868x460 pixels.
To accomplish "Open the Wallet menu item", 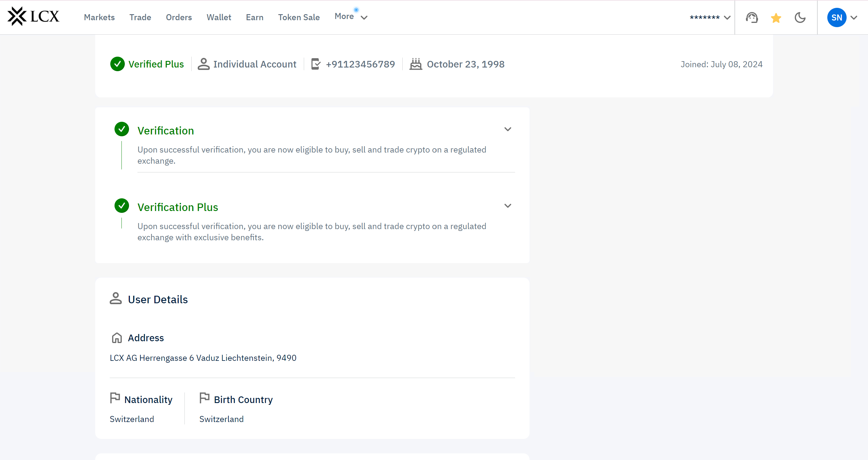I will [219, 17].
